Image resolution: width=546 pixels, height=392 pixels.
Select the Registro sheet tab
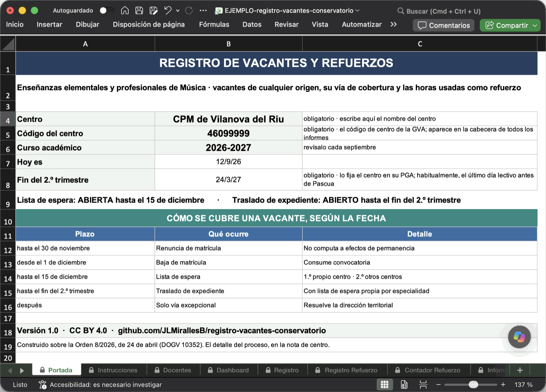click(x=282, y=370)
